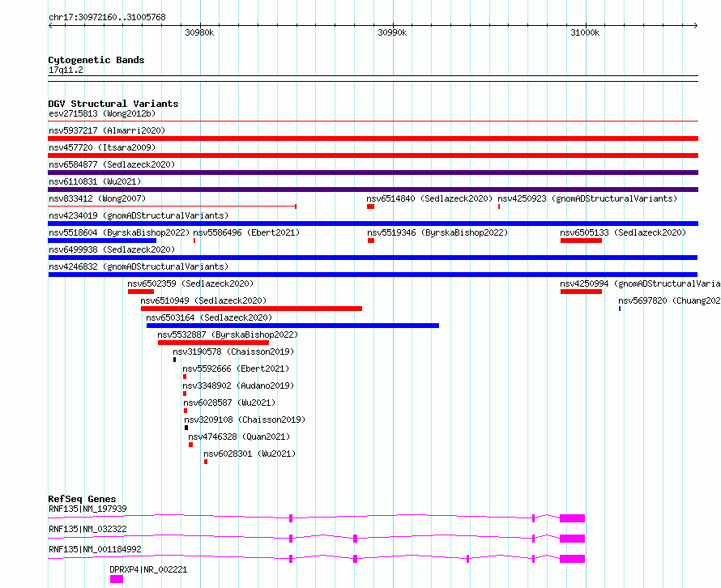Click the nsv6503164 (Sedlazeck2020) blue bar

pyautogui.click(x=293, y=326)
